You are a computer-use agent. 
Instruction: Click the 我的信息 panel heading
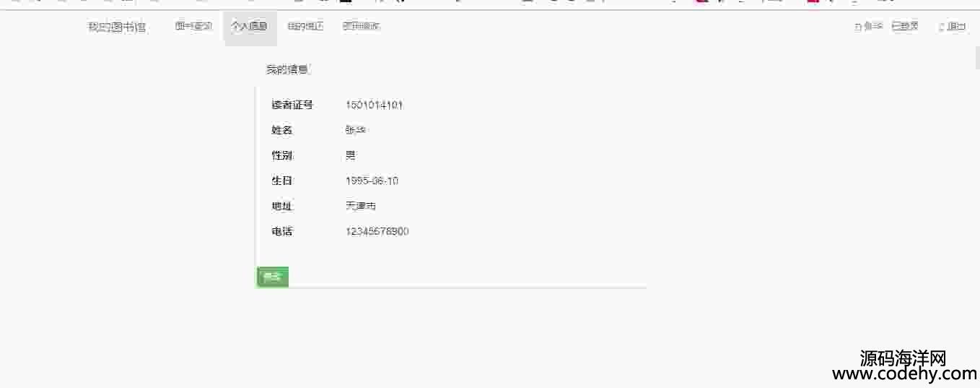pyautogui.click(x=287, y=70)
